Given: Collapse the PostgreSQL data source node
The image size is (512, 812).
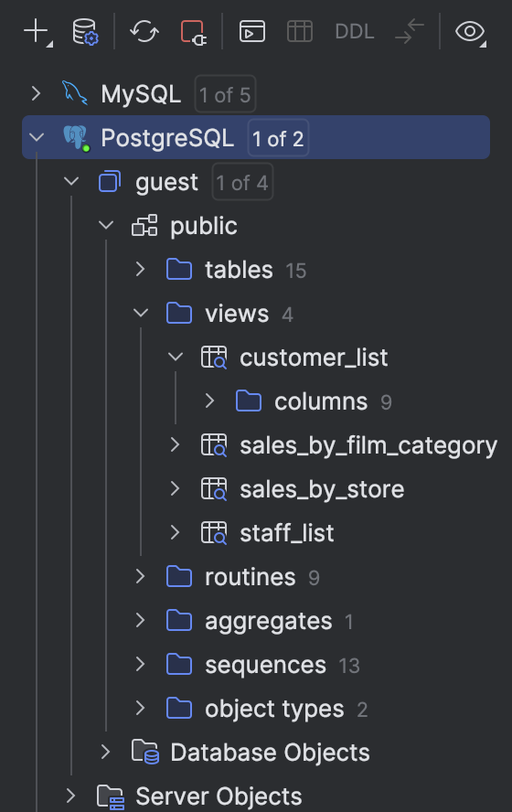Looking at the screenshot, I should point(37,137).
